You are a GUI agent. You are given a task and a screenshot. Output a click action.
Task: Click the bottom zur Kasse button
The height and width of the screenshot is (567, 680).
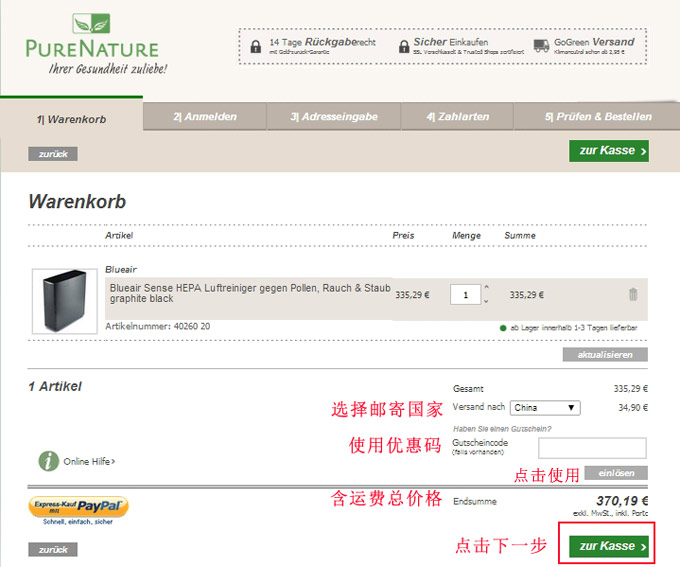pyautogui.click(x=609, y=546)
